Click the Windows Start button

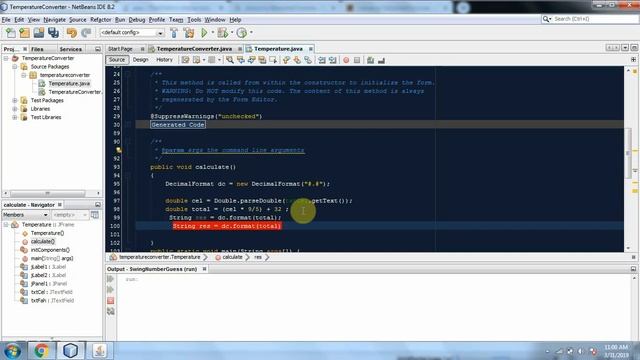coord(12,351)
